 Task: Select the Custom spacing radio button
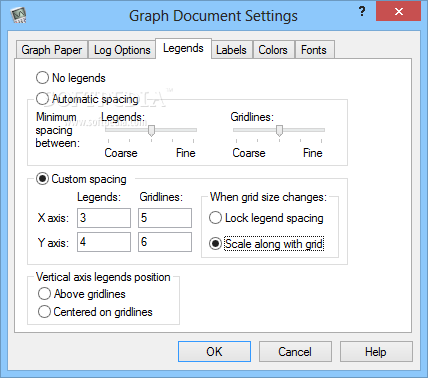point(81,179)
